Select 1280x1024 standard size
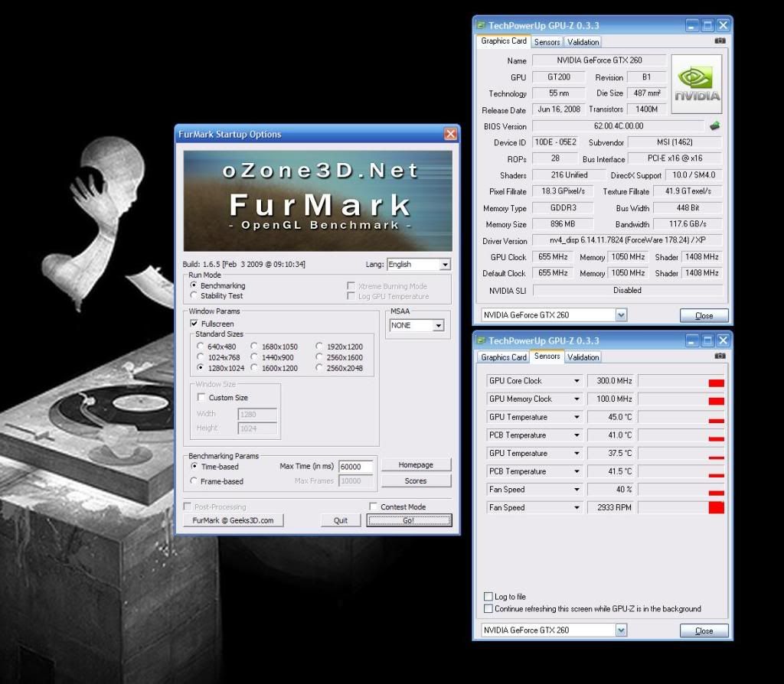This screenshot has width=784, height=684. pyautogui.click(x=201, y=368)
